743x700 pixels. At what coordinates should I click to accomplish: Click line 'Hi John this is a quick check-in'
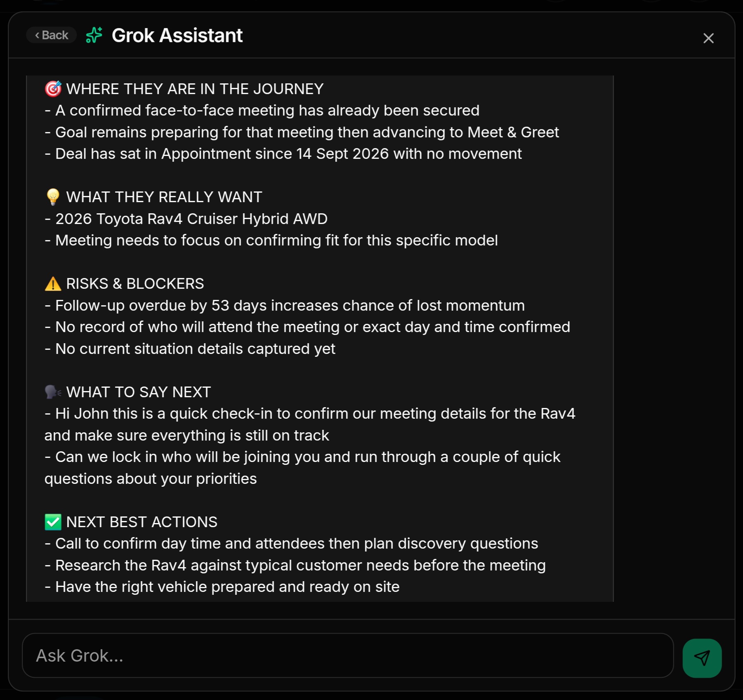(x=310, y=424)
